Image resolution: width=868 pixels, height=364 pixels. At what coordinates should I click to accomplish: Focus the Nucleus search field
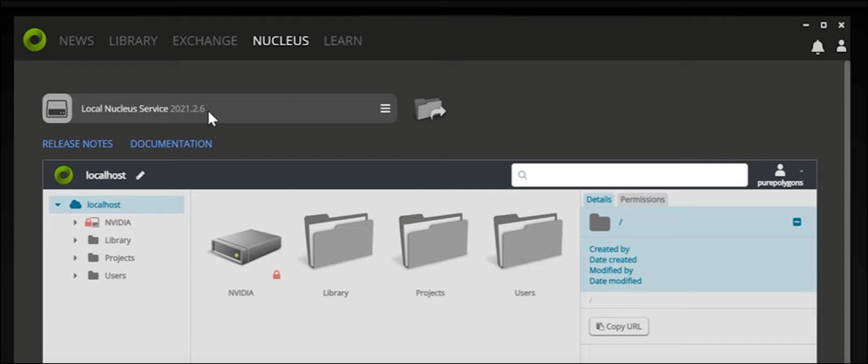click(629, 175)
